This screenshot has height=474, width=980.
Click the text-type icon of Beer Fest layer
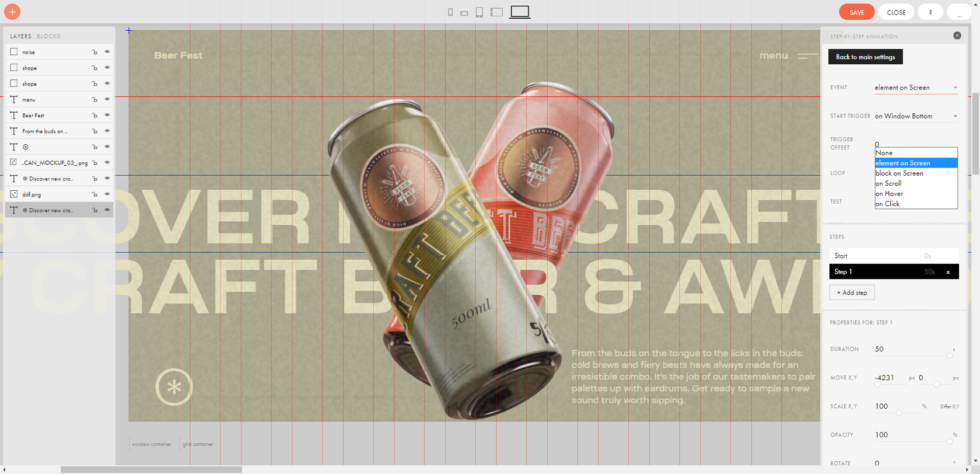[14, 115]
